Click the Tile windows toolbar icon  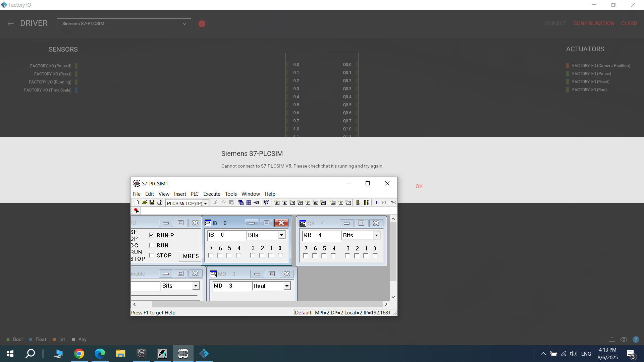pos(249,202)
